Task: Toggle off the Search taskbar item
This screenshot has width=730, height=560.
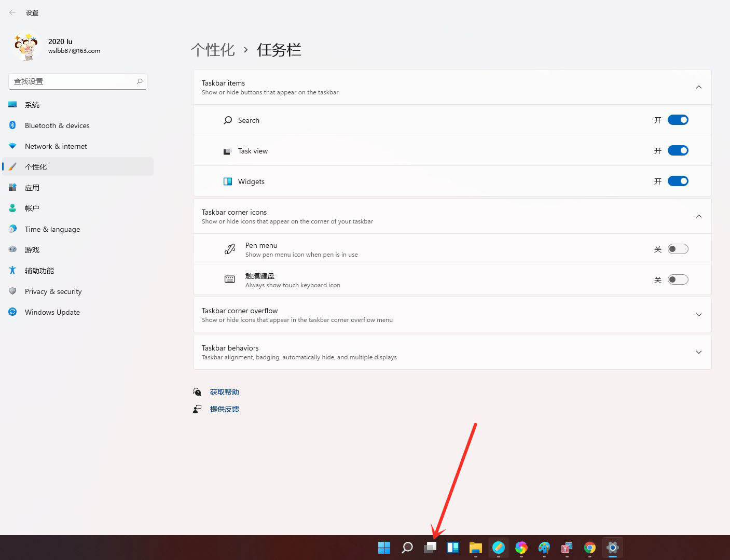Action: (678, 120)
